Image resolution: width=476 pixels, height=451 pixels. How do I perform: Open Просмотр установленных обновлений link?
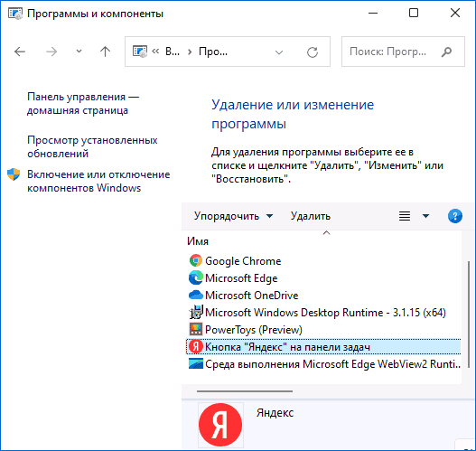[x=92, y=146]
